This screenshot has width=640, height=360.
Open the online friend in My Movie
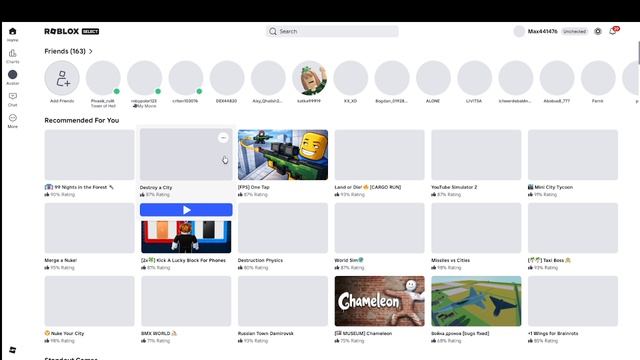(x=144, y=78)
